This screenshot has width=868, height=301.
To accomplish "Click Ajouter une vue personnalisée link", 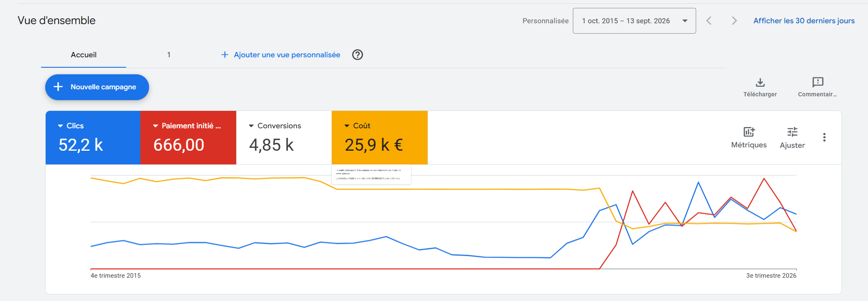I will point(281,55).
